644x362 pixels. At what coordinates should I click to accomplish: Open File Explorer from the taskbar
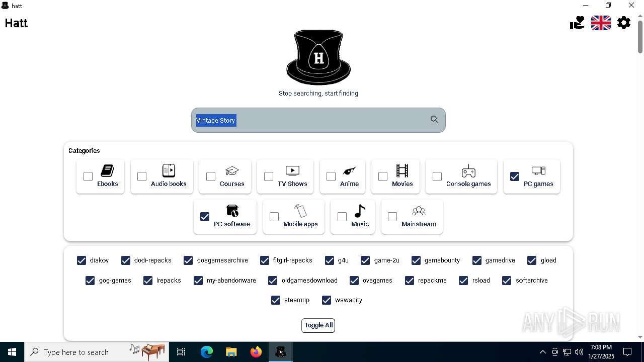(x=231, y=352)
